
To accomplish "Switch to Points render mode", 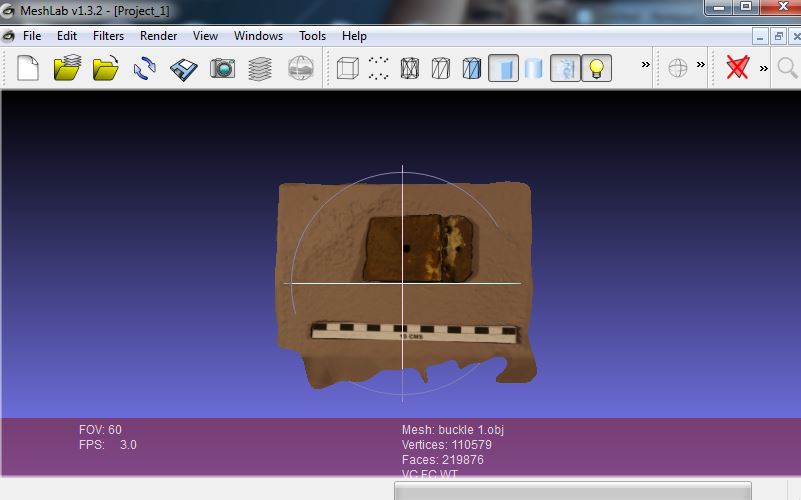I will pyautogui.click(x=379, y=68).
